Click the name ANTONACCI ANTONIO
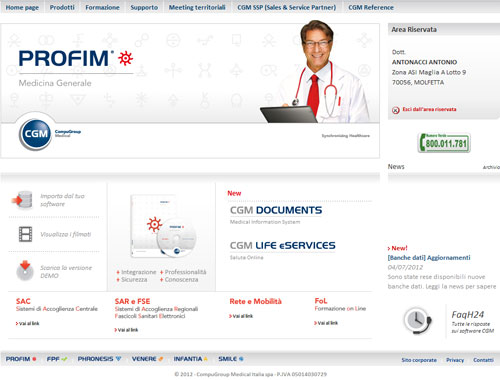The height and width of the screenshot is (380, 500). coord(424,62)
